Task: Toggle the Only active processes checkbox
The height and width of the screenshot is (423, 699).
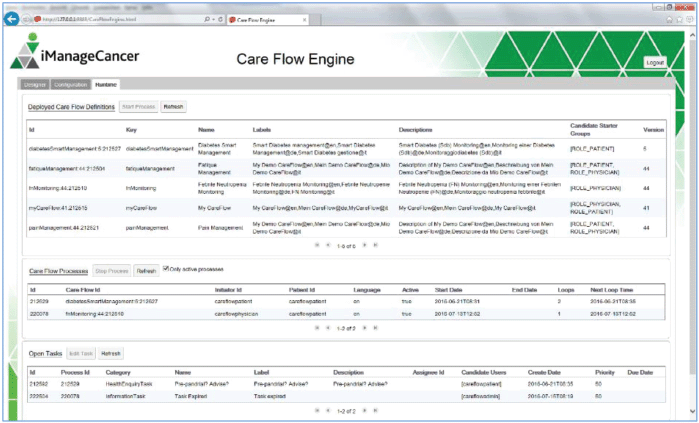Action: click(166, 269)
